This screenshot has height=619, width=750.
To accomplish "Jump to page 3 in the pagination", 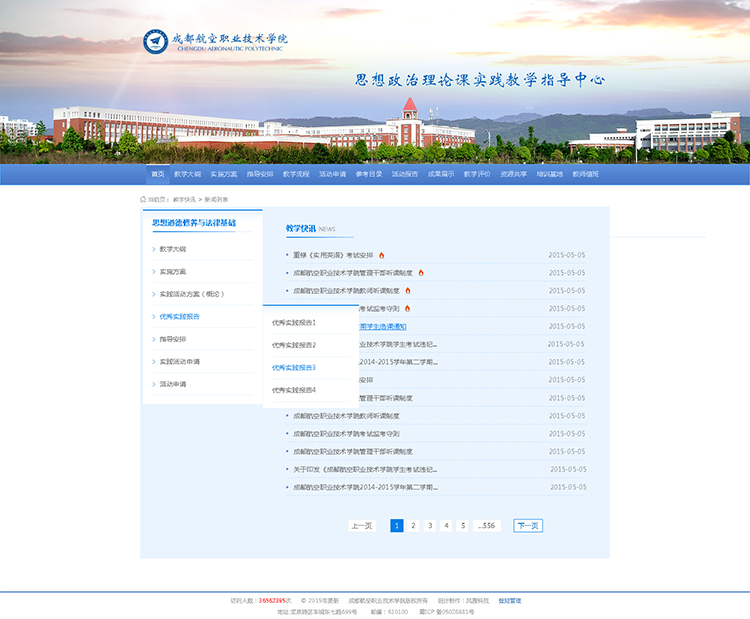I will [430, 525].
